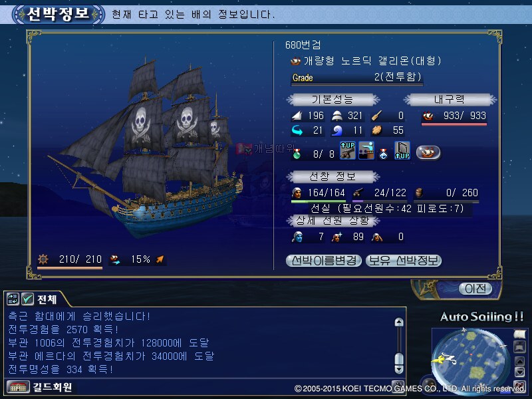
Task: Click the chat log scrollbar thumb
Action: point(399,358)
